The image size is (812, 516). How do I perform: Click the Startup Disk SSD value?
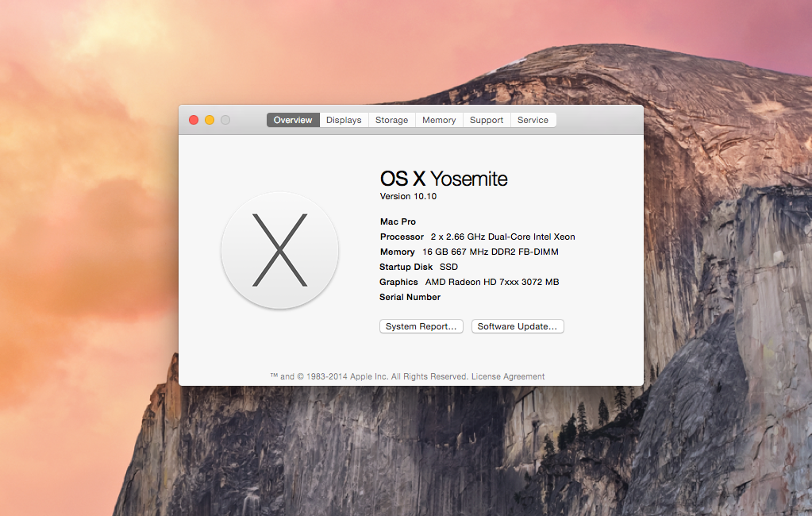[x=448, y=267]
